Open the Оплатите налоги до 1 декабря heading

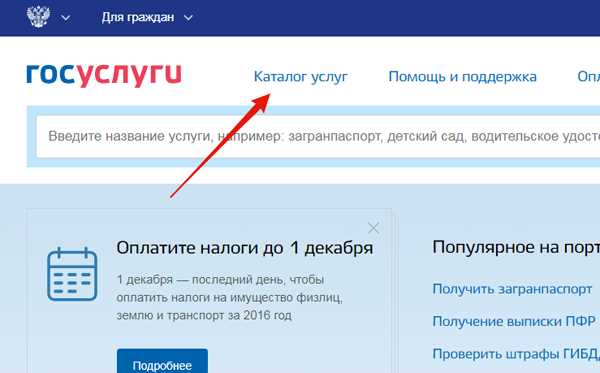(245, 248)
